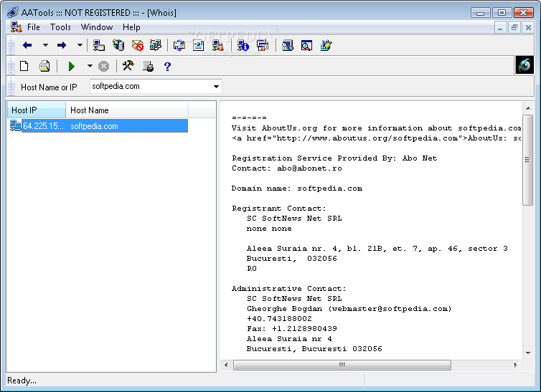The height and width of the screenshot is (392, 541).
Task: Restore the inner Whois child window
Action: [514, 27]
